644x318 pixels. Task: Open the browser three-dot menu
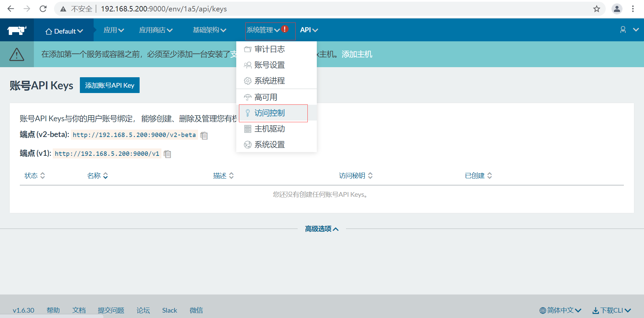633,9
